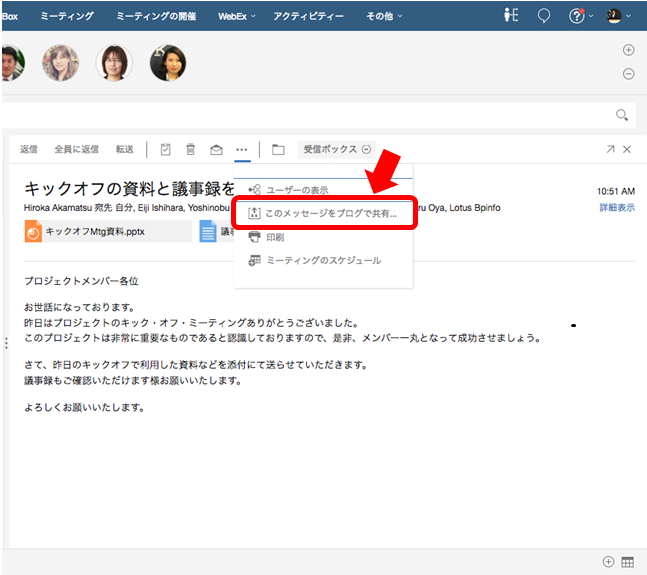Open the アクティビティー dropdown menu
The width and height of the screenshot is (647, 575).
pos(308,16)
